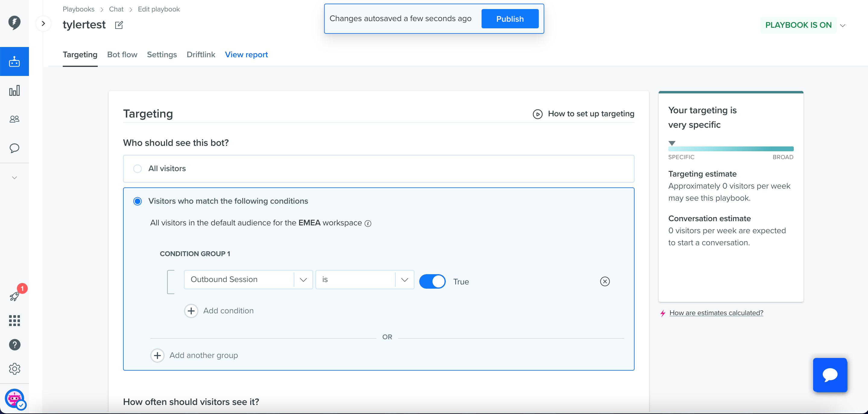This screenshot has width=868, height=414.
Task: Open the Playbooks bot icon in sidebar
Action: point(14,61)
